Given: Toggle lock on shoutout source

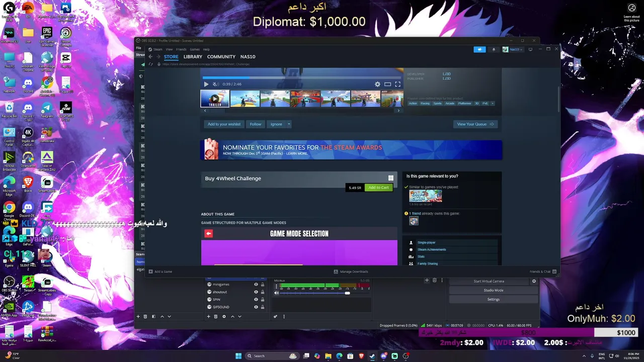Looking at the screenshot, I should [x=262, y=292].
